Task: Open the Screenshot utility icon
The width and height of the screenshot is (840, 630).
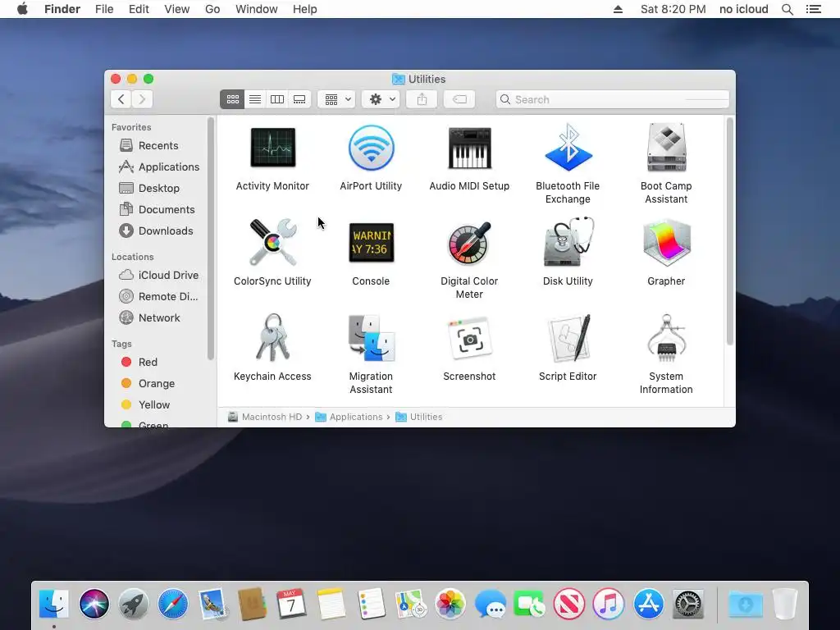Action: click(x=469, y=338)
